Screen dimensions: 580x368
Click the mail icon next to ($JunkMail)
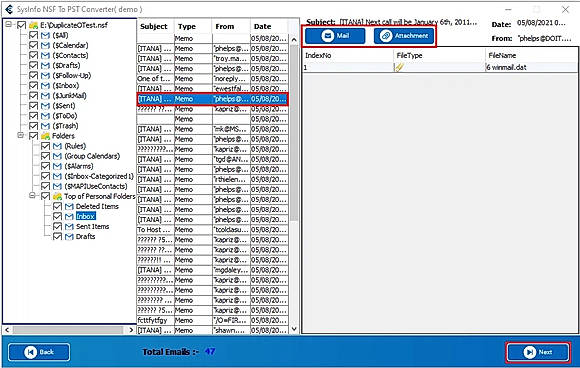(x=45, y=96)
